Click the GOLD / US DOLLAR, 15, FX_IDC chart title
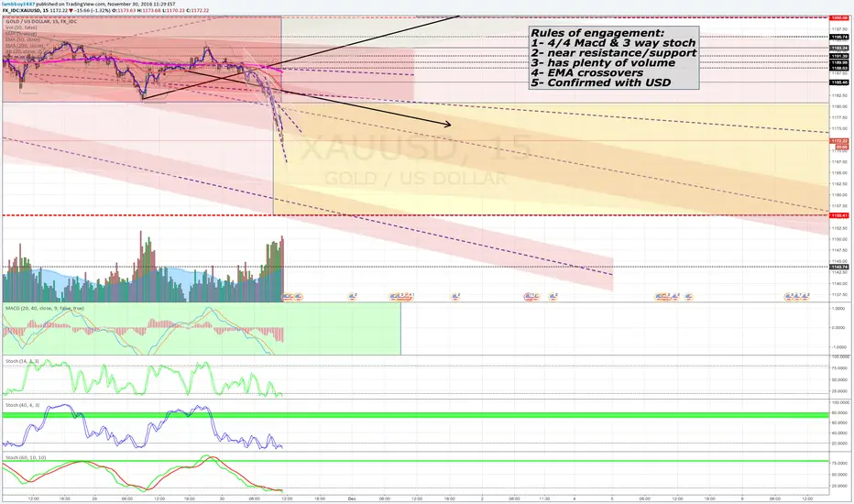 (x=41, y=21)
